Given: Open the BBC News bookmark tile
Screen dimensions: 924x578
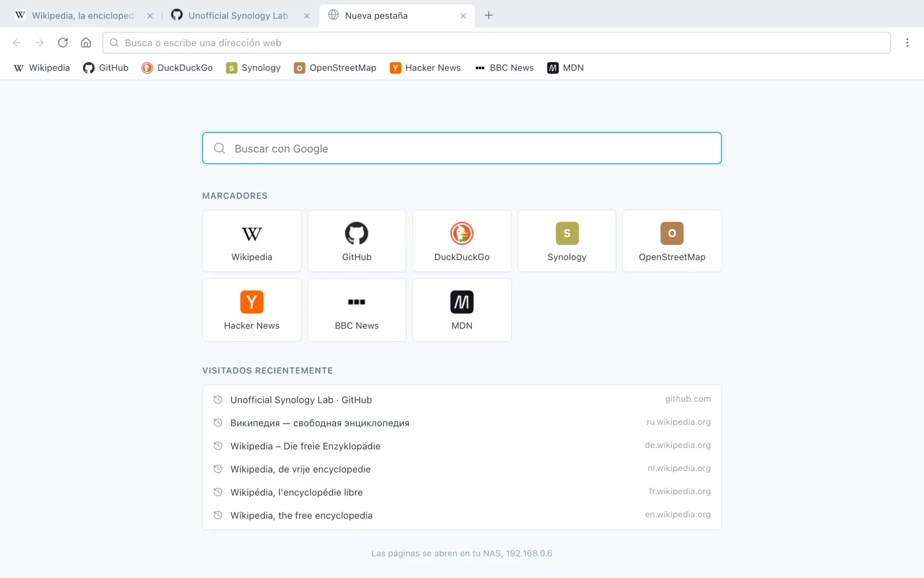Looking at the screenshot, I should [357, 310].
